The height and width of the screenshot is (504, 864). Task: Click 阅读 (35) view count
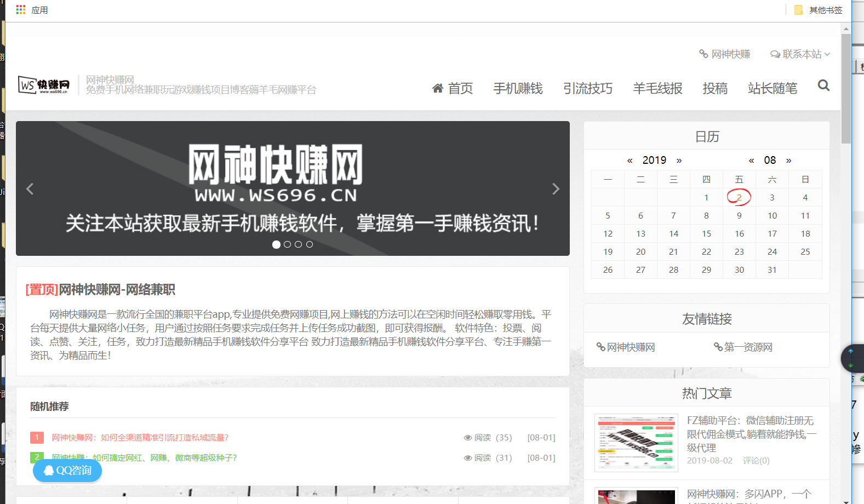488,437
